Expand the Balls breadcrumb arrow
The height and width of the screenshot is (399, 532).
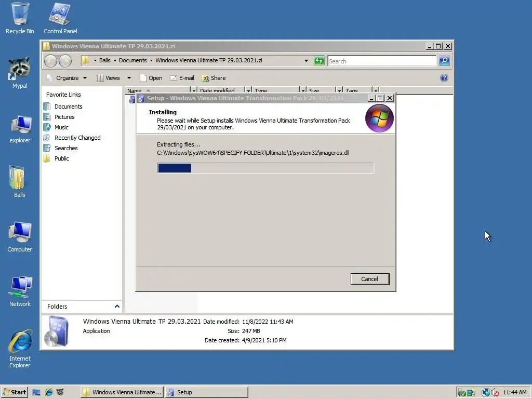coord(115,60)
